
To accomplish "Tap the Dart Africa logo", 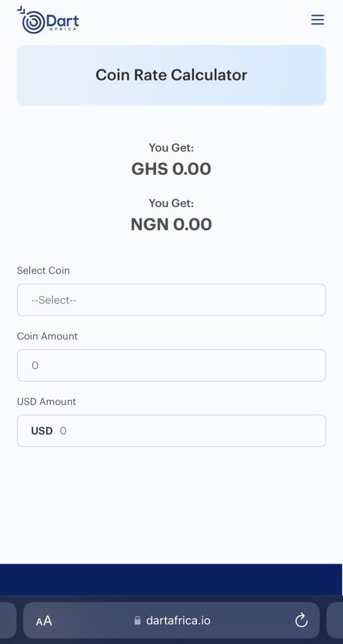I will (x=48, y=19).
